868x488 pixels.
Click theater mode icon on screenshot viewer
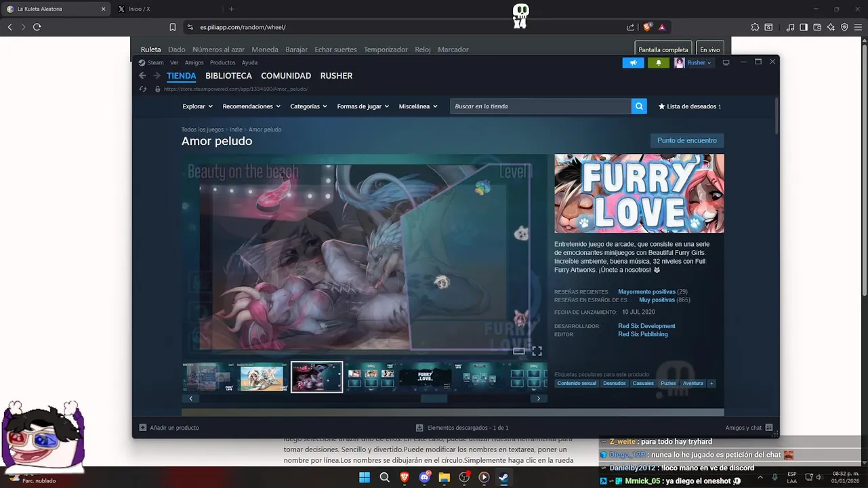pyautogui.click(x=519, y=351)
